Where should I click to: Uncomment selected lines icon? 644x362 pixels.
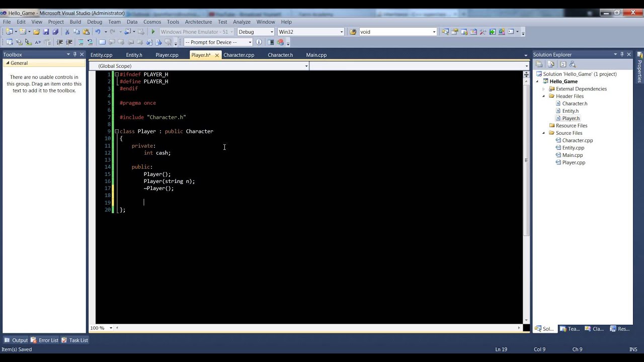pos(90,42)
